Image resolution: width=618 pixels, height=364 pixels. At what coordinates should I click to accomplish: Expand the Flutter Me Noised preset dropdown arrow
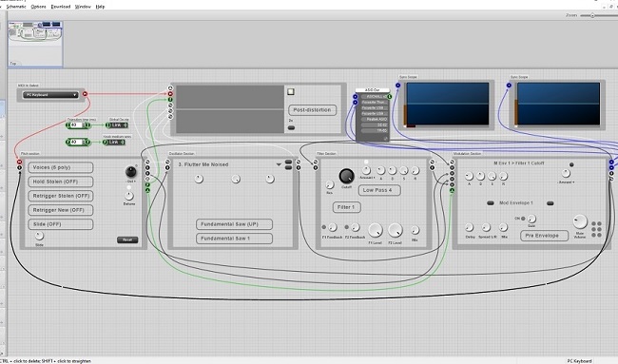279,164
